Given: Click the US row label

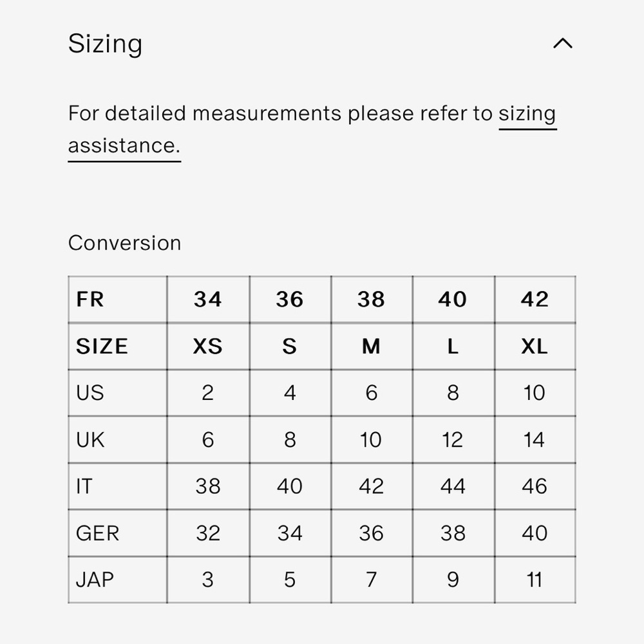Looking at the screenshot, I should pyautogui.click(x=90, y=393).
